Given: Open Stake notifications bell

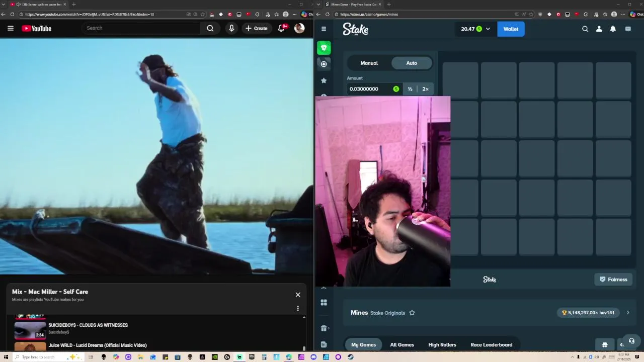Looking at the screenshot, I should (613, 29).
